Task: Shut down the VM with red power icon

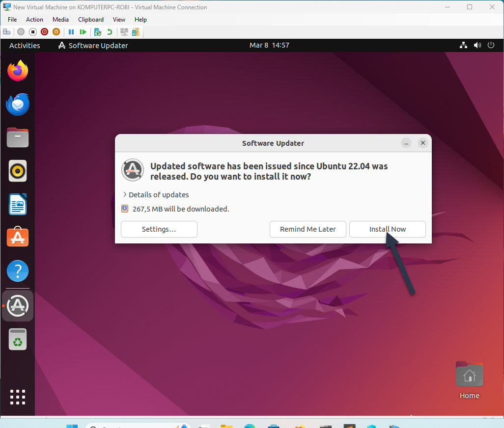Action: pos(44,31)
